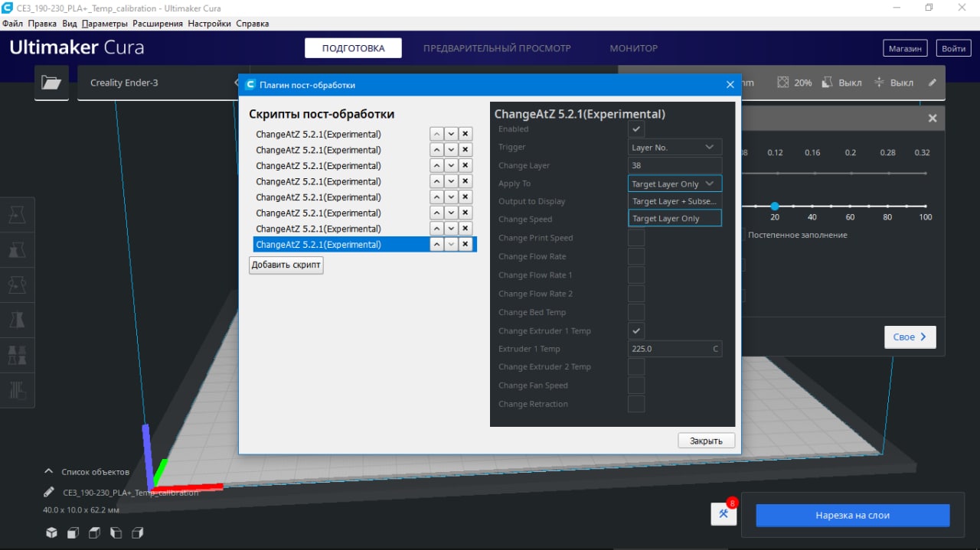Click infill slider handle at 20
The image size is (980, 550).
click(x=775, y=207)
